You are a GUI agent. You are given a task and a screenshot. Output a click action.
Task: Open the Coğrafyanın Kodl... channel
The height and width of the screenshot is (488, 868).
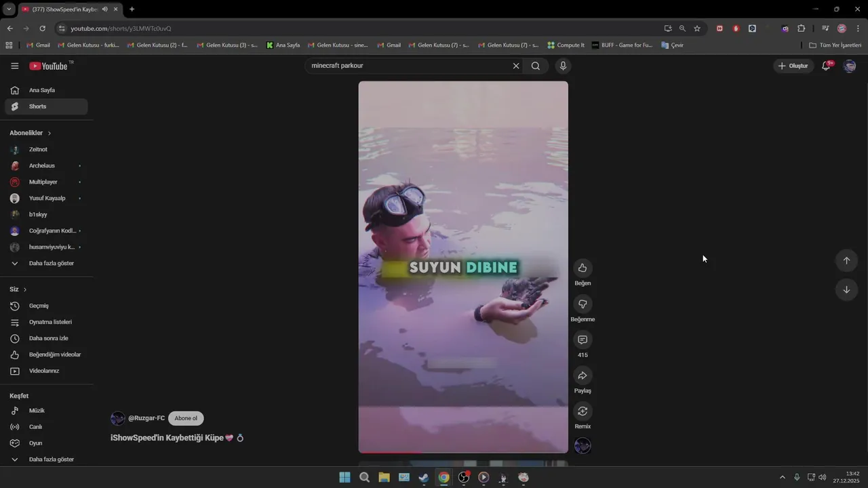point(46,230)
